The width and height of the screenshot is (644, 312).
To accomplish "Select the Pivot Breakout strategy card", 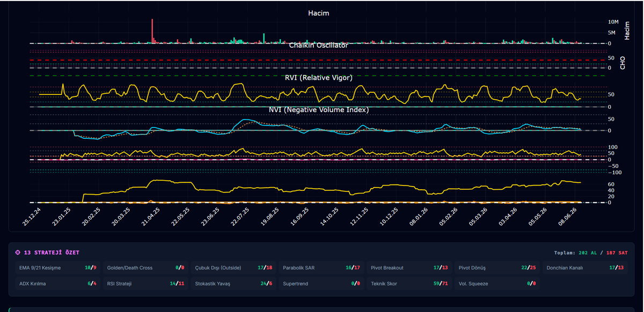I will pyautogui.click(x=409, y=268).
